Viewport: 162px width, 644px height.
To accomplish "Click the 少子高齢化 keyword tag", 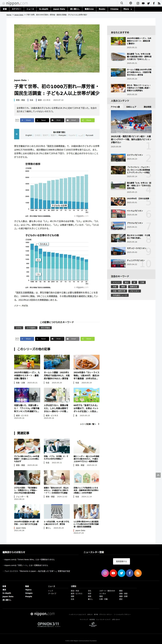I will 31,328.
